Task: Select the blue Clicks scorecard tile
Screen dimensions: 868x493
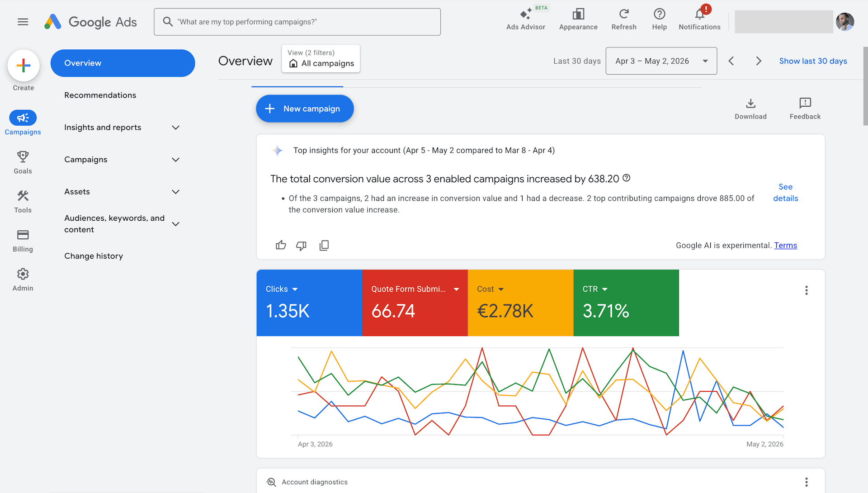Action: coord(309,303)
